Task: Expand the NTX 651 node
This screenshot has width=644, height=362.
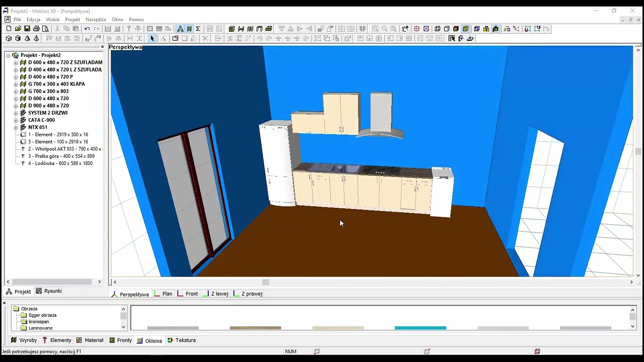Action: coord(16,127)
